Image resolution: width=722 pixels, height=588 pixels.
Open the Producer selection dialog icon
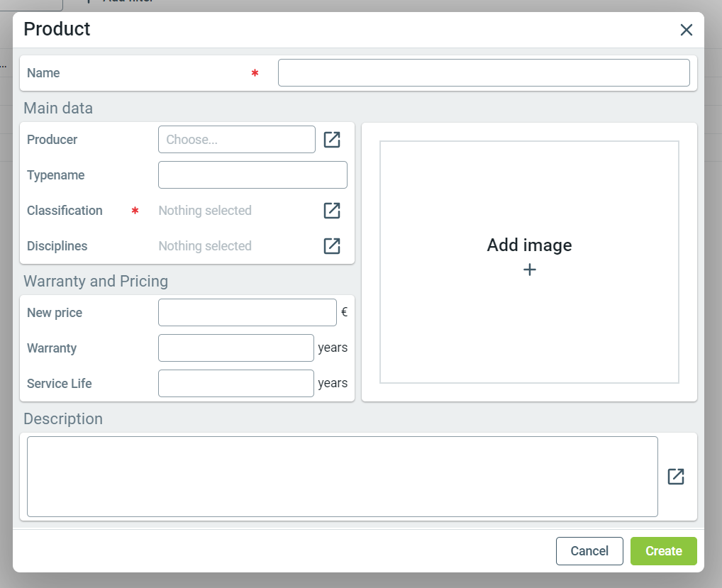click(x=332, y=140)
